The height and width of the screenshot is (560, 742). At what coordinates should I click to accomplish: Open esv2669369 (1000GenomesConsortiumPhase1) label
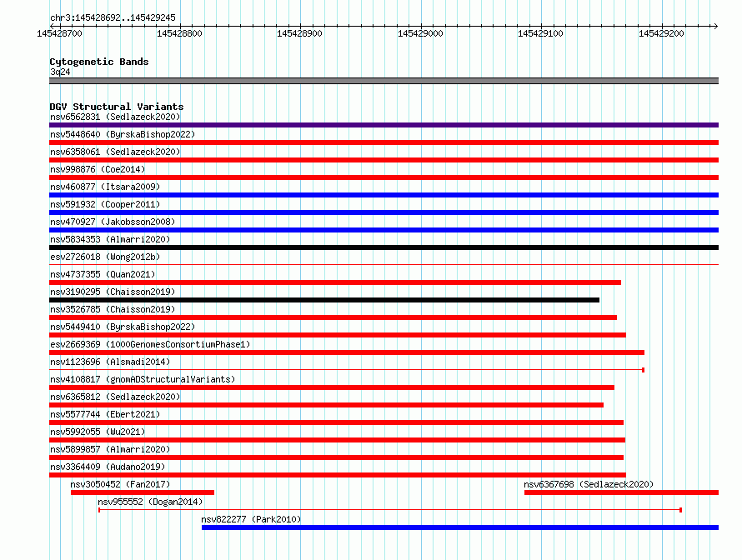click(x=150, y=344)
